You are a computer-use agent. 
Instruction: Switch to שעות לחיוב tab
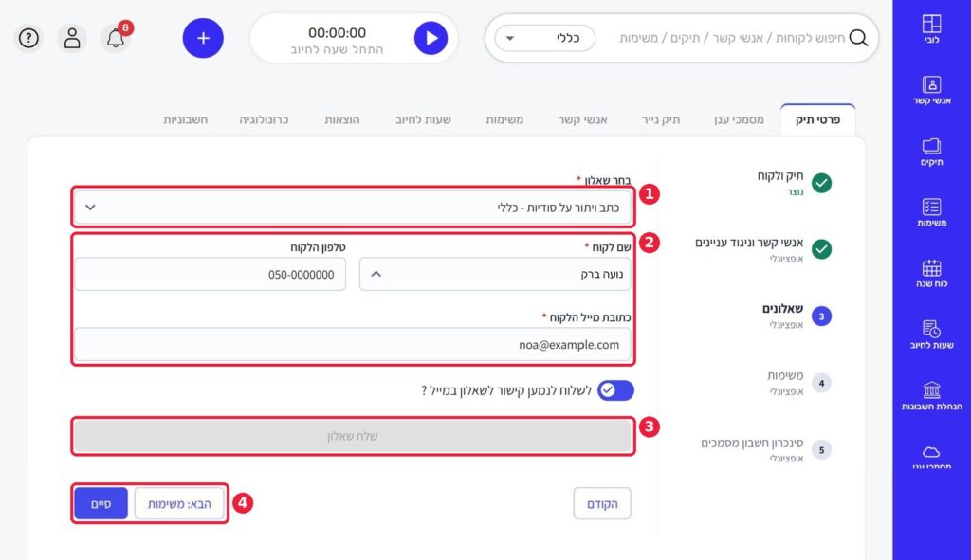click(x=424, y=120)
